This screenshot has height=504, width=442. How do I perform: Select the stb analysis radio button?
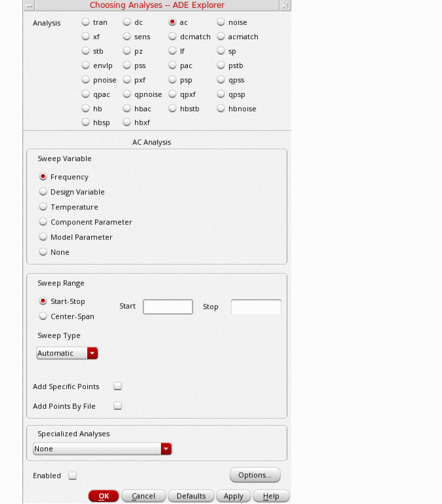click(86, 51)
